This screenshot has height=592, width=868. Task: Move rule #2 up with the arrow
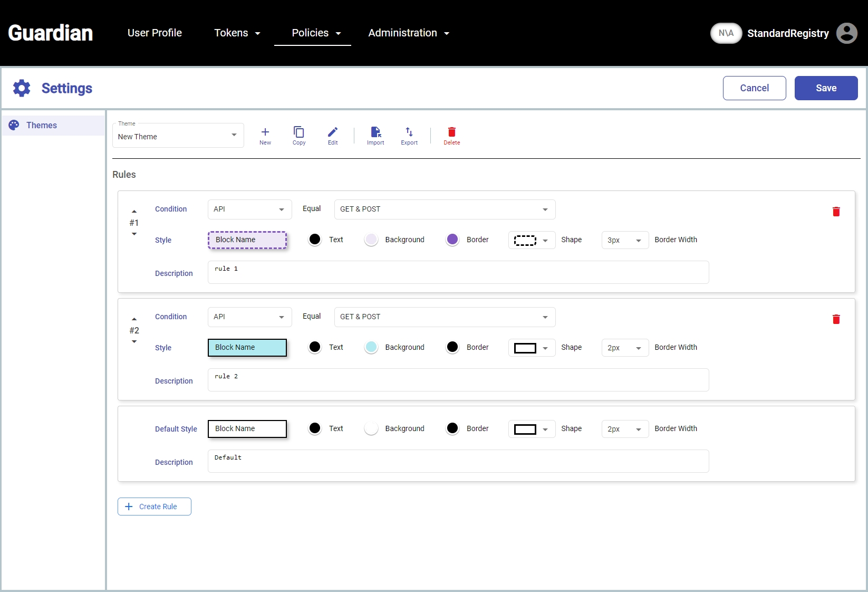tap(134, 319)
